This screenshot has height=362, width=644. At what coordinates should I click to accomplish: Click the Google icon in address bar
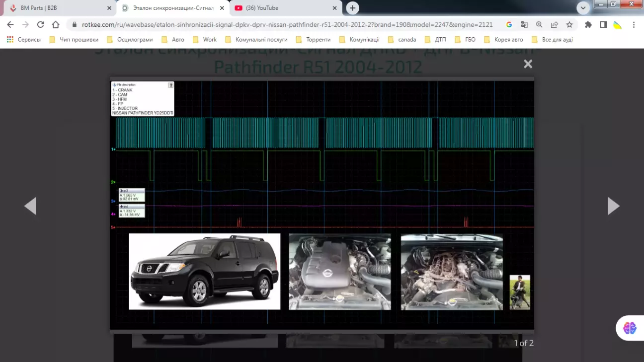509,24
